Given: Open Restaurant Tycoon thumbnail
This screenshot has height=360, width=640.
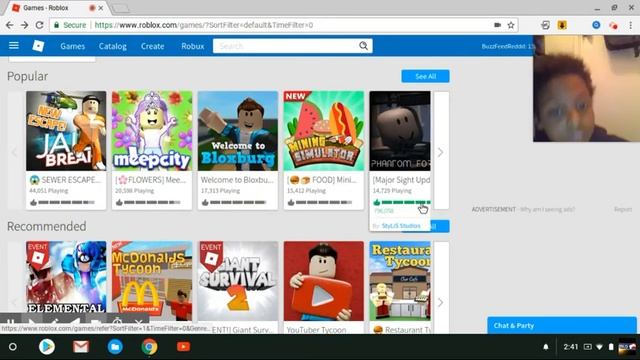Looking at the screenshot, I should click(x=400, y=281).
